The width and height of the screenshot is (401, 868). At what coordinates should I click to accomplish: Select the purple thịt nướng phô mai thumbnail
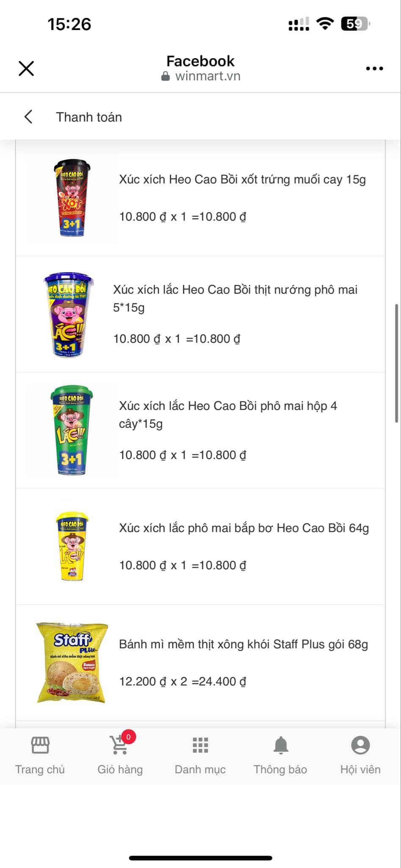click(x=68, y=314)
